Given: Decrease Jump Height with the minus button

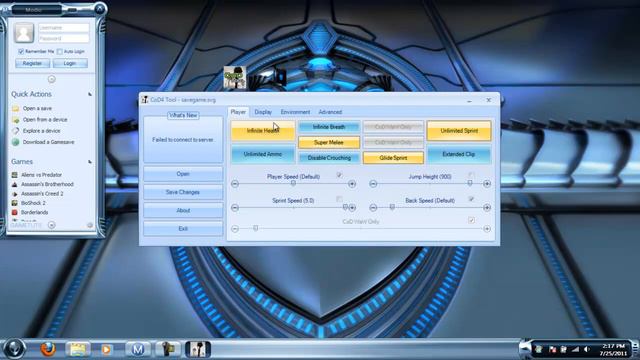Looking at the screenshot, I should click(x=373, y=184).
